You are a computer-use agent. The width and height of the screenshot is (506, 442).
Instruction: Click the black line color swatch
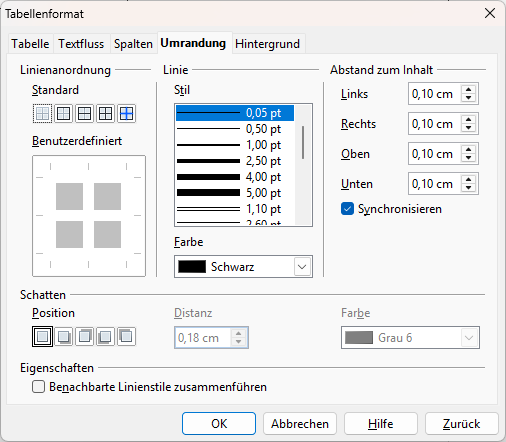click(x=192, y=267)
